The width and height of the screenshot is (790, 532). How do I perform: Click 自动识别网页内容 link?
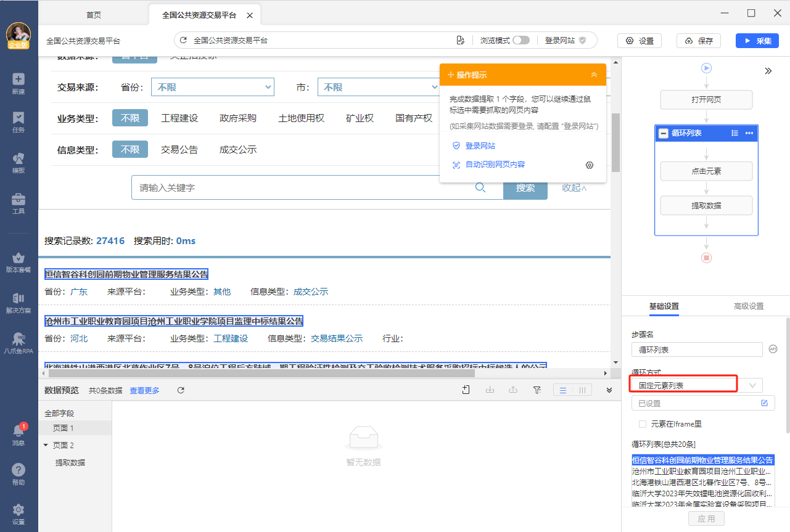pyautogui.click(x=495, y=165)
